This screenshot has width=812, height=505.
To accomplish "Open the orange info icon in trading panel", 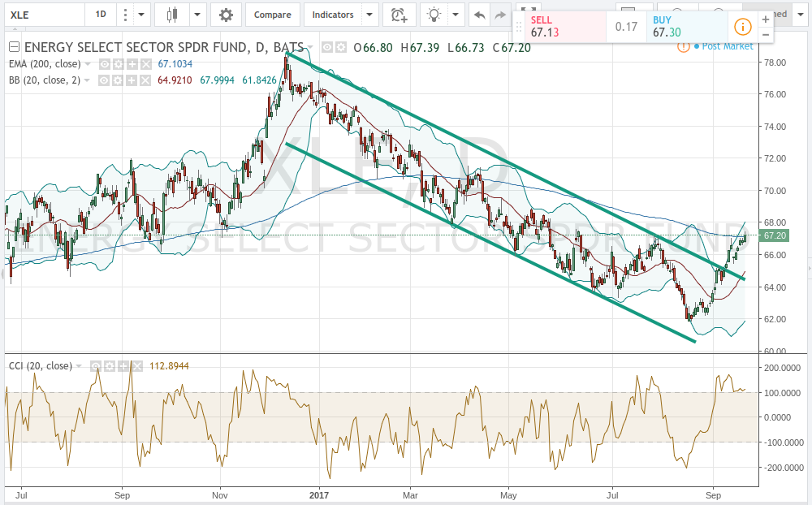I will point(742,27).
